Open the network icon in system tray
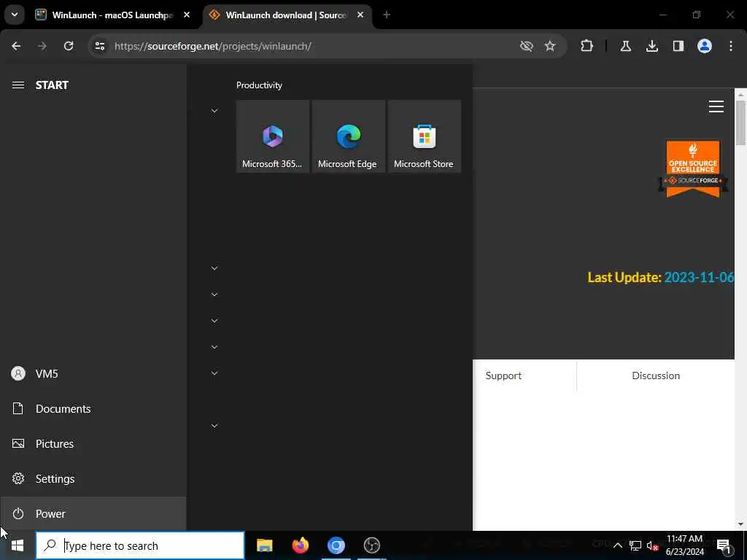The height and width of the screenshot is (560, 747). pos(635,545)
